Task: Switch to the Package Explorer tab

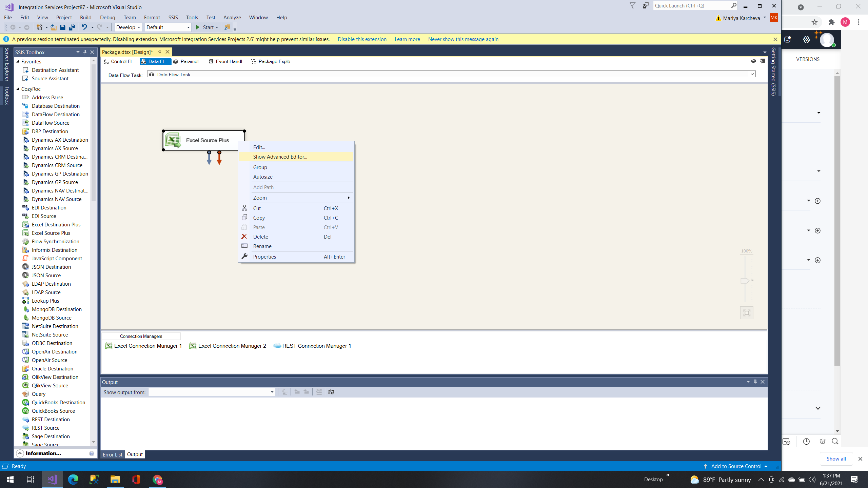Action: pyautogui.click(x=273, y=61)
